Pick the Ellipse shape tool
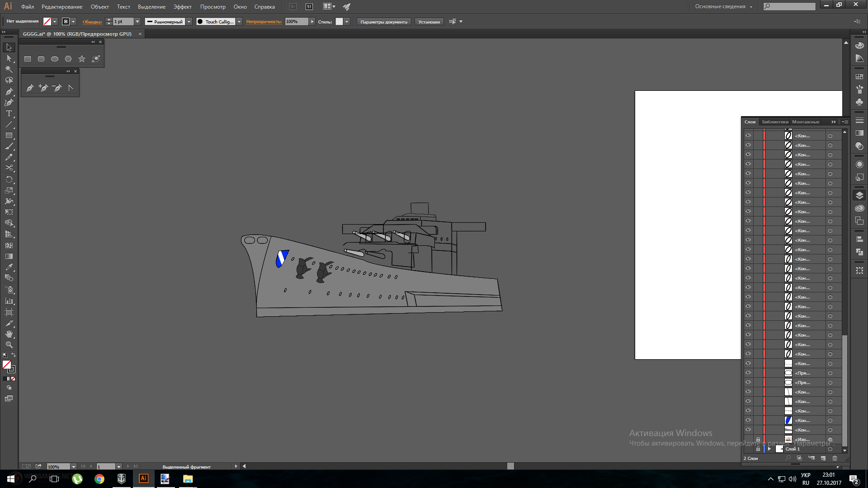Viewport: 868px width, 488px height. click(x=55, y=59)
